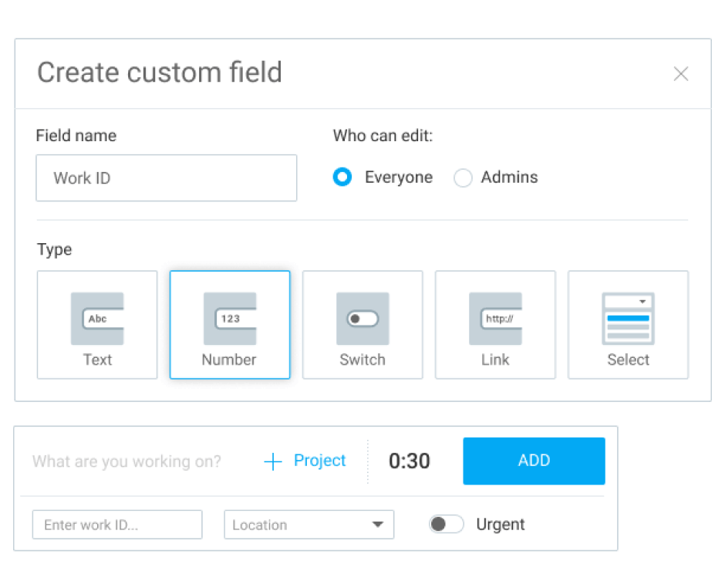Click the Location dropdown arrow
Image resolution: width=725 pixels, height=588 pixels.
(377, 525)
